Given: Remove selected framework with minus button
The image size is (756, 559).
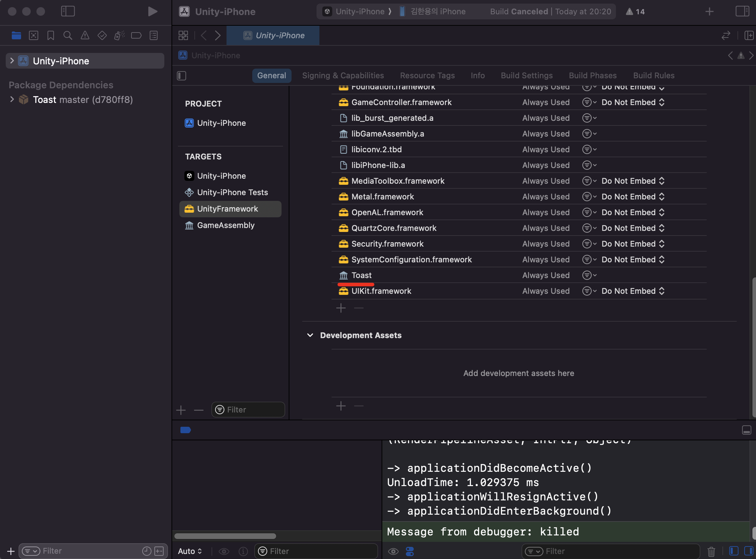Looking at the screenshot, I should 359,308.
